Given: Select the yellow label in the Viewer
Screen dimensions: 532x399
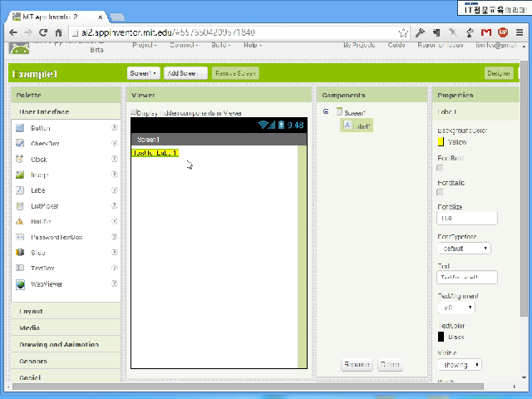Looking at the screenshot, I should pyautogui.click(x=155, y=153).
